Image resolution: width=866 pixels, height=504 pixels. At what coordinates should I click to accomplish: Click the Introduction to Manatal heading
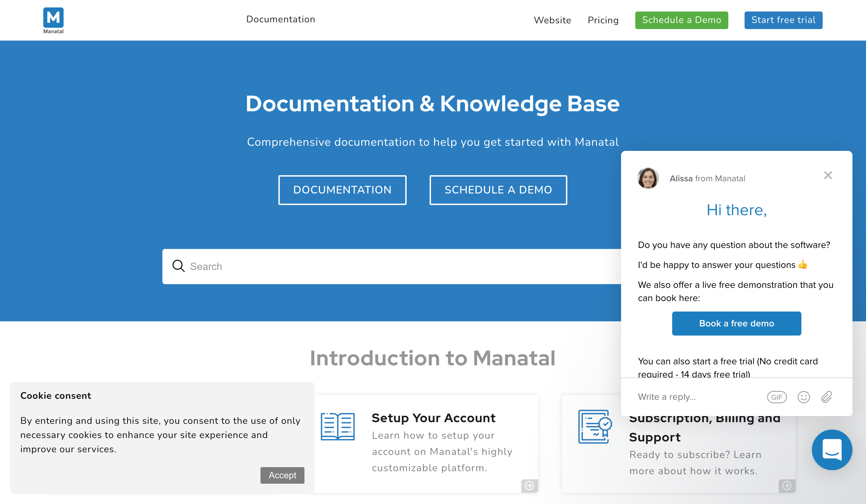click(x=432, y=358)
